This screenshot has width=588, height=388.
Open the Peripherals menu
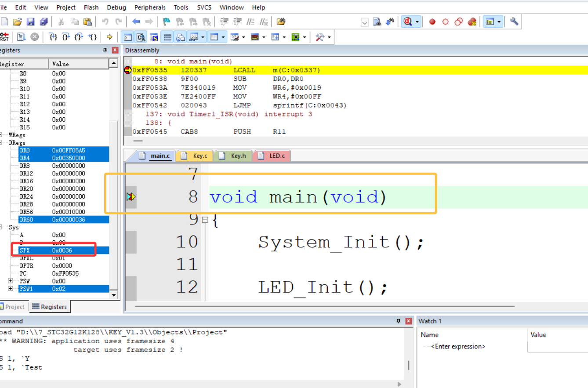pos(149,7)
